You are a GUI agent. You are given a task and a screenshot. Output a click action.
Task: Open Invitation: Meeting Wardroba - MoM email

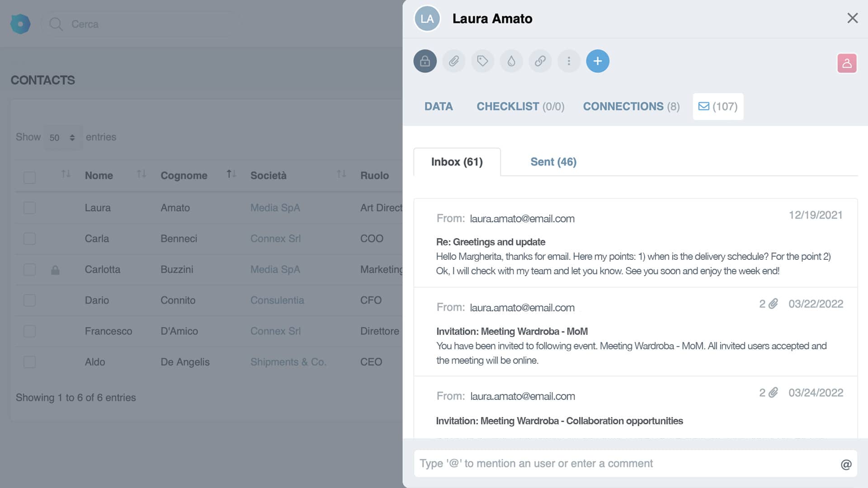click(x=636, y=332)
